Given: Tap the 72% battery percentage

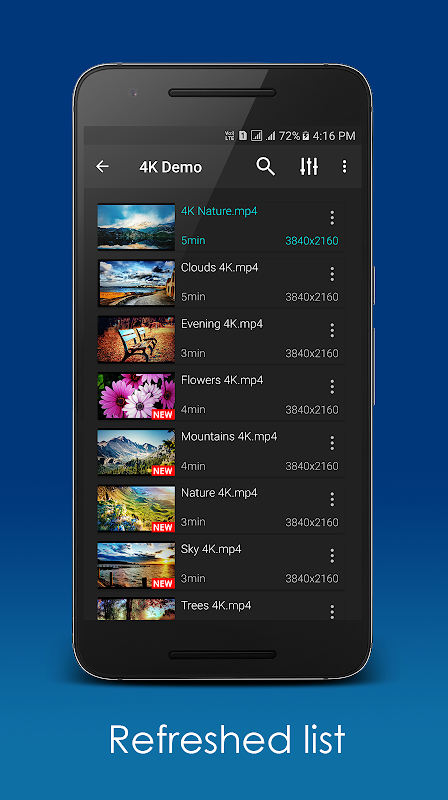Looking at the screenshot, I should [x=289, y=136].
